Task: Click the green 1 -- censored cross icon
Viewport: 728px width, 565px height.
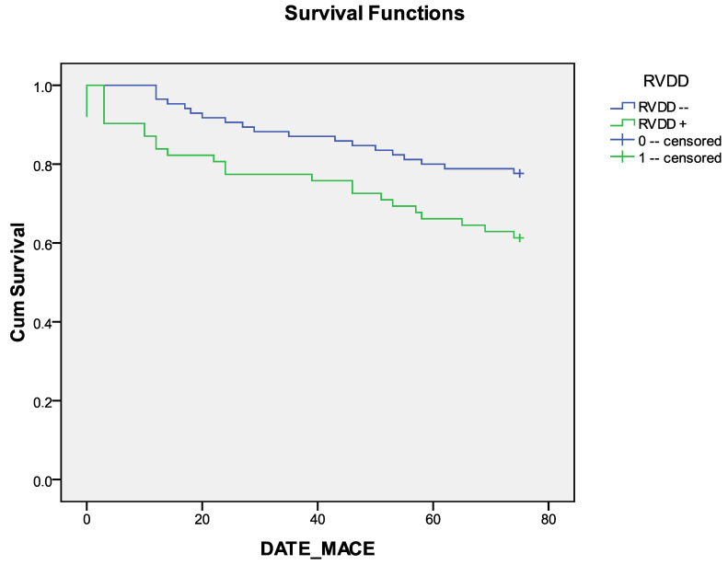Action: pos(622,157)
